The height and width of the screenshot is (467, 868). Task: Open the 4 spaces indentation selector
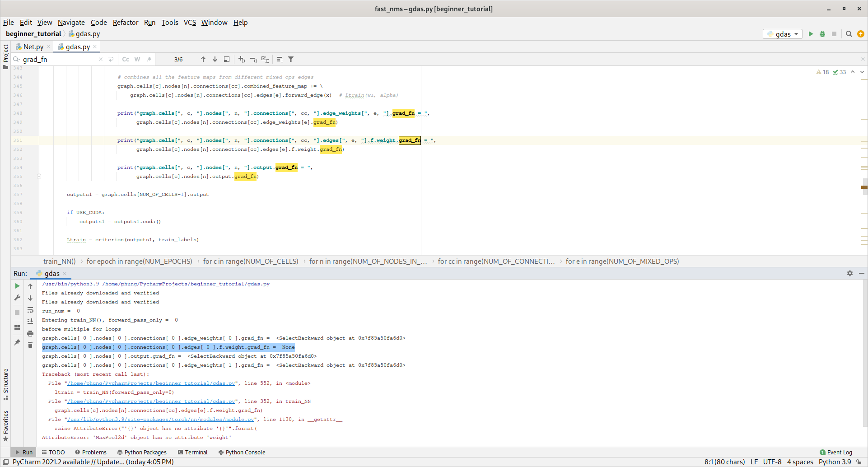pyautogui.click(x=800, y=462)
